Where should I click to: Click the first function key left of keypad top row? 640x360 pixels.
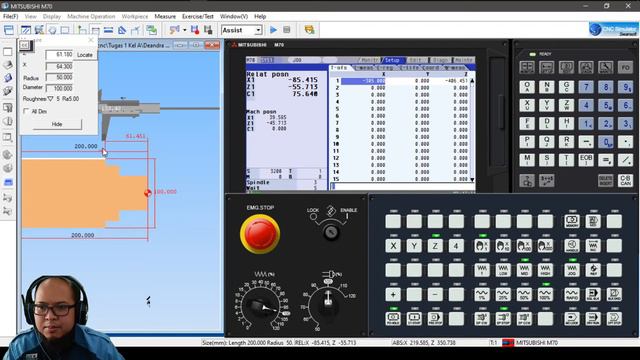click(x=527, y=67)
